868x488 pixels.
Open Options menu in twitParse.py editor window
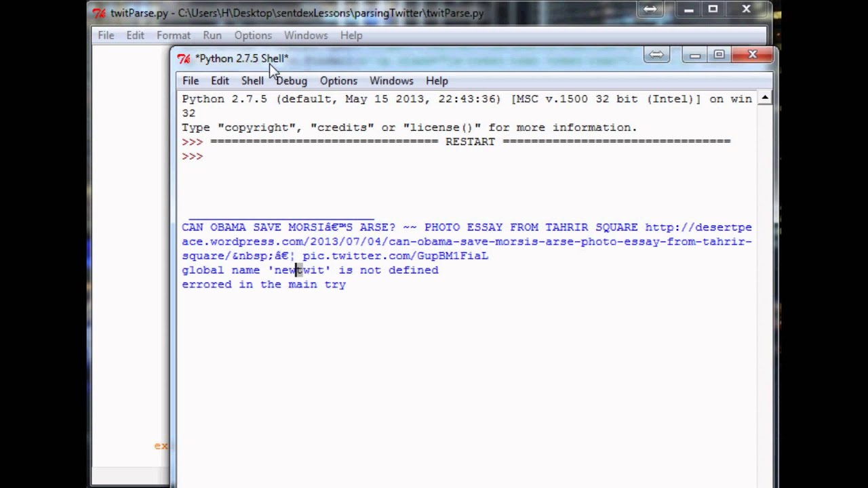point(253,35)
